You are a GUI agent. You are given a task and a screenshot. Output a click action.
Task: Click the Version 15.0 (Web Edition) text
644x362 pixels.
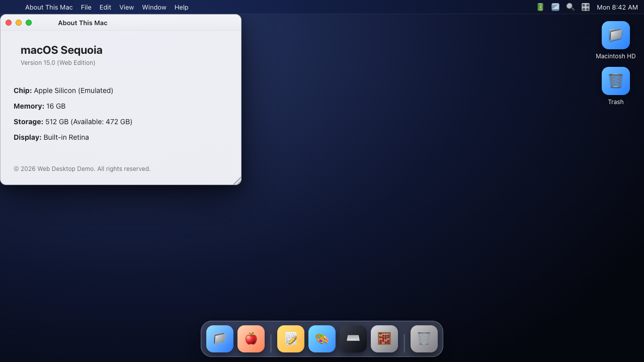[x=58, y=63]
